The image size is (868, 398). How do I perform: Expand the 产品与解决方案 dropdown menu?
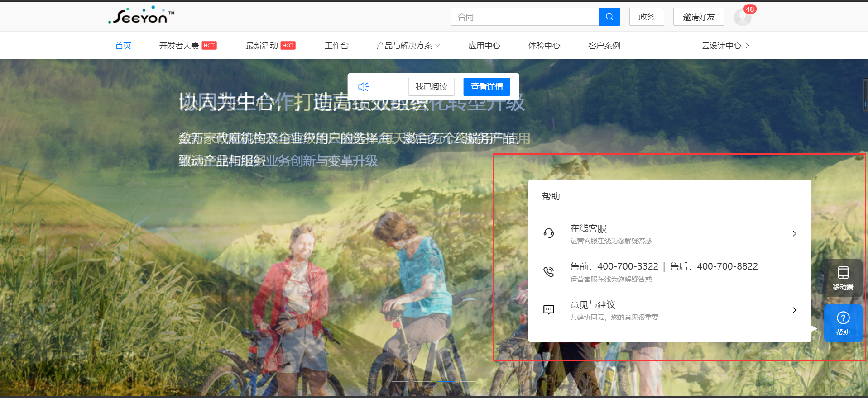click(x=408, y=46)
